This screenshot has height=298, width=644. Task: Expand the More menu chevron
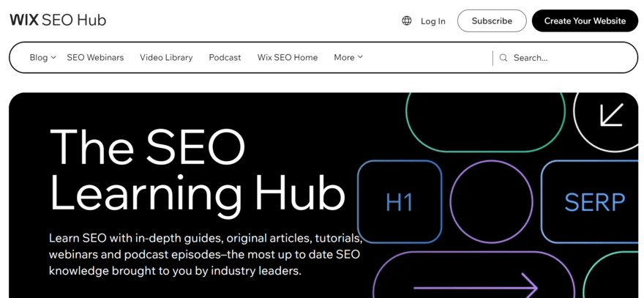pyautogui.click(x=360, y=57)
